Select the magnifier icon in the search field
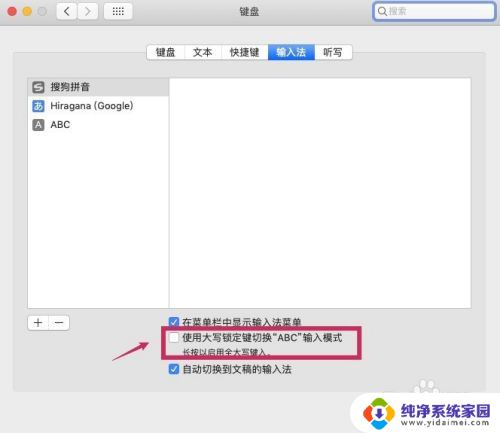 click(382, 12)
